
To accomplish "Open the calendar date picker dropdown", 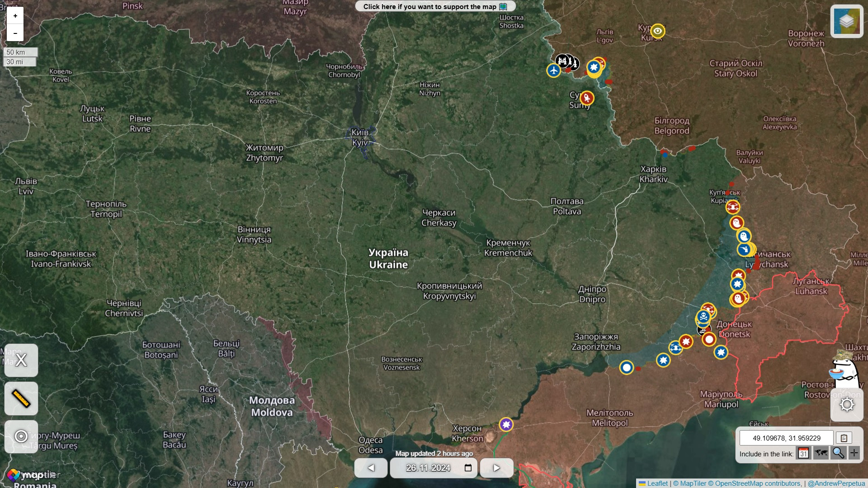I will pyautogui.click(x=468, y=468).
